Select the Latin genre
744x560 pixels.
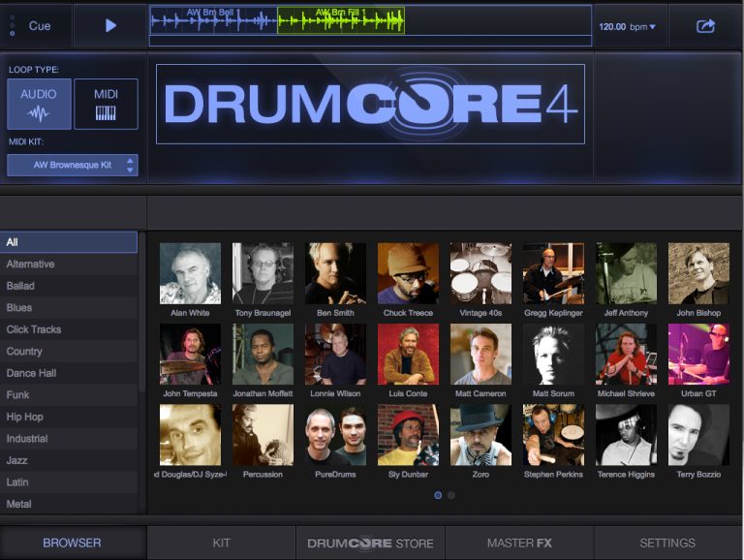click(x=69, y=482)
